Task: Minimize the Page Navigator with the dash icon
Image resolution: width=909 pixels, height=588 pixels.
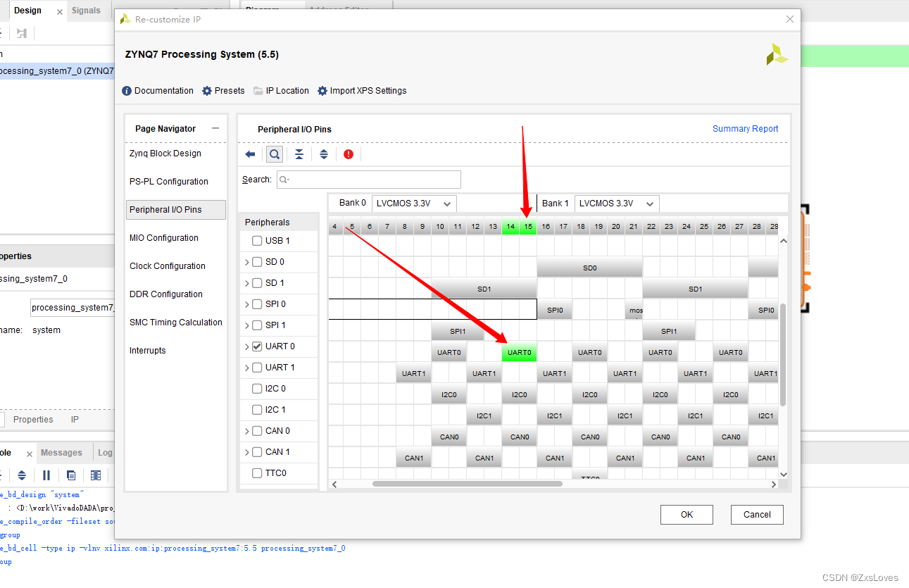Action: [x=215, y=128]
